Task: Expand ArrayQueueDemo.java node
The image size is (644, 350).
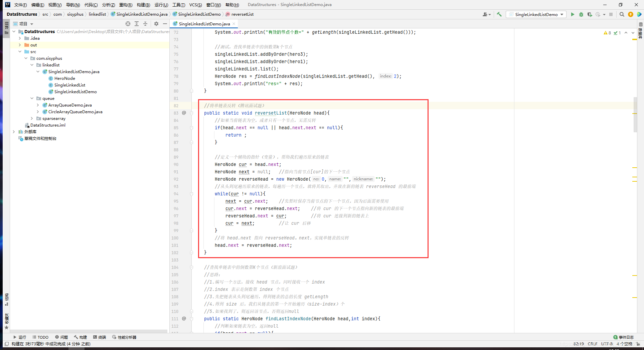Action: coord(38,105)
